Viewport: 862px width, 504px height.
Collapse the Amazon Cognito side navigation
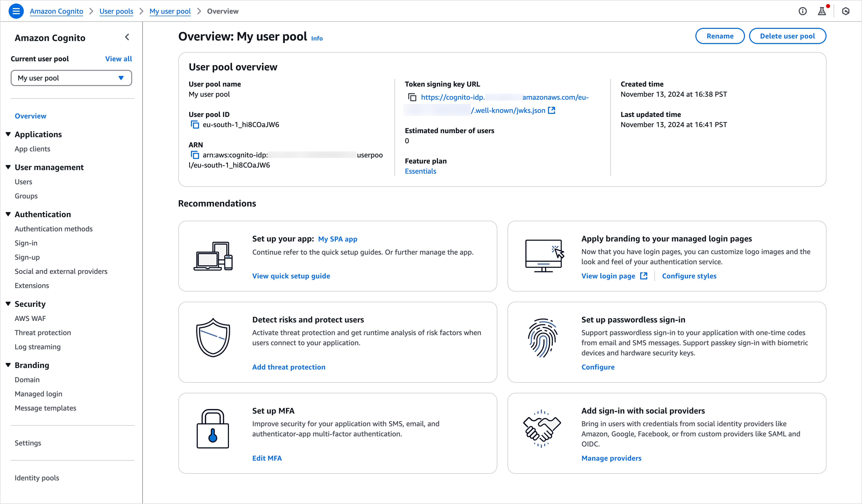(x=127, y=37)
